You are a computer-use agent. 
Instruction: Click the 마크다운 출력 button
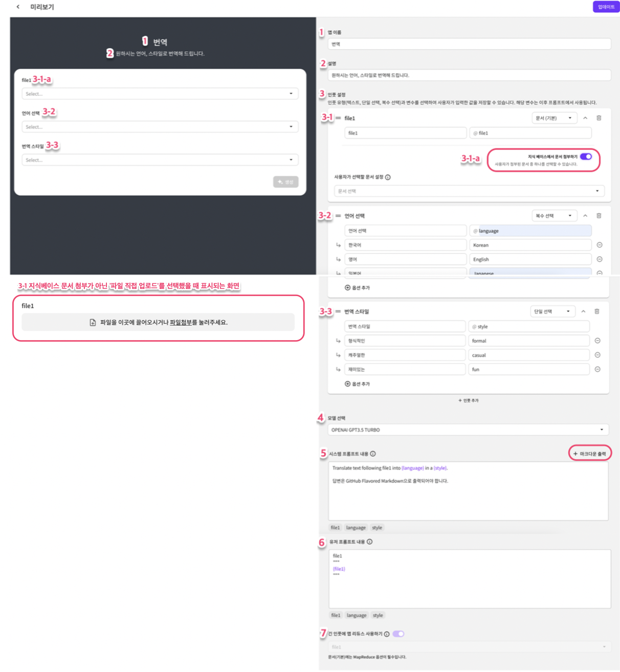point(590,454)
